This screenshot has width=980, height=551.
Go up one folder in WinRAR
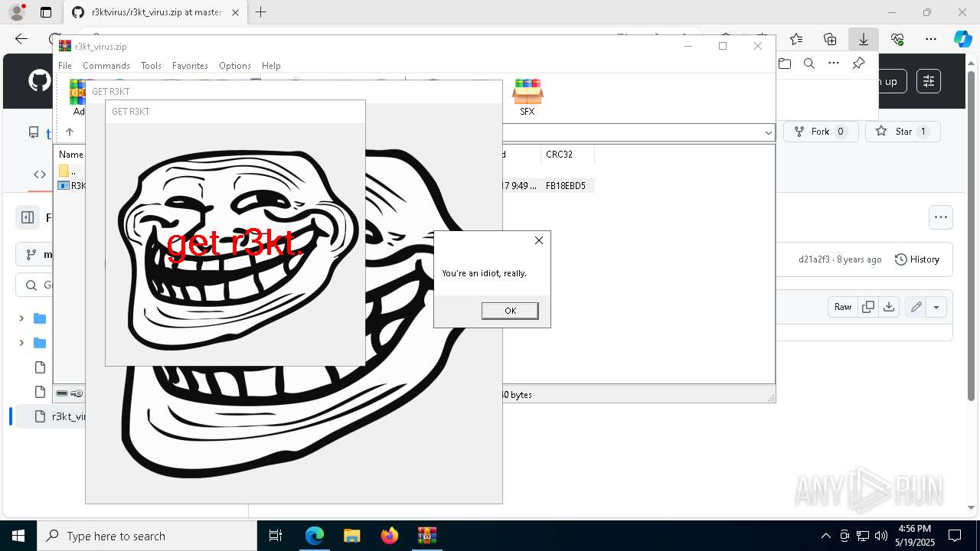(x=70, y=132)
